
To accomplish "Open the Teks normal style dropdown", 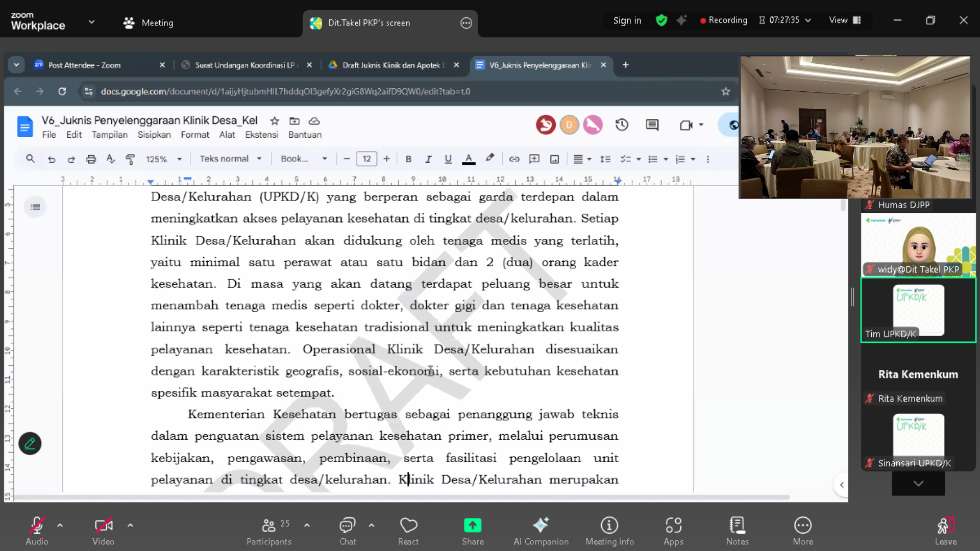I will click(x=231, y=159).
